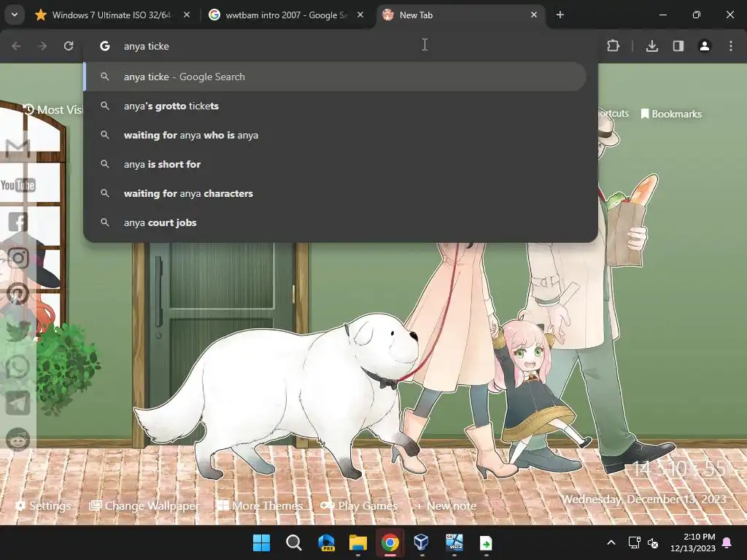Open Facebook sidebar shortcut

18,222
